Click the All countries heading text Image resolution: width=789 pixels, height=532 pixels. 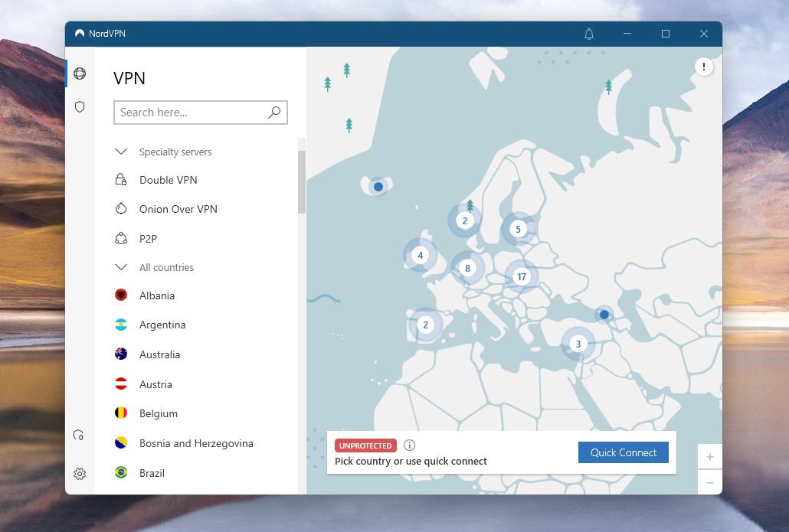point(166,267)
